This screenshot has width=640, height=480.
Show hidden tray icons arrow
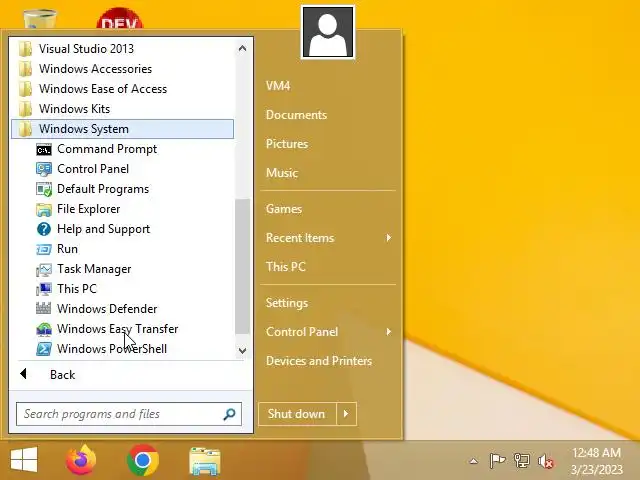[473, 462]
